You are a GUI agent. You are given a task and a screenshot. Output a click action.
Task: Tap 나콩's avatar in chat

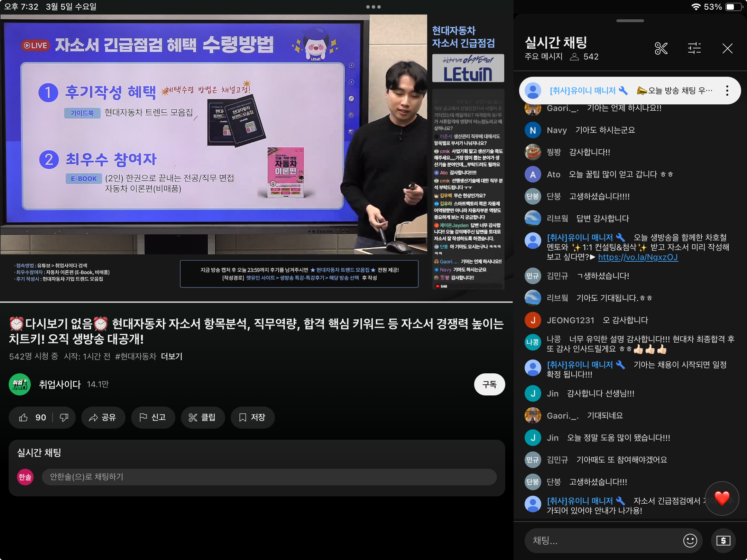pos(533,342)
